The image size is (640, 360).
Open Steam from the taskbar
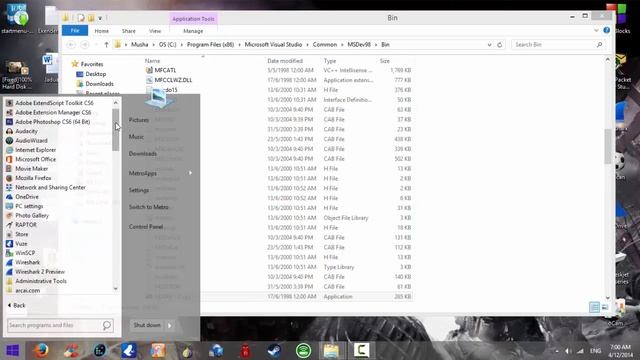(x=274, y=351)
